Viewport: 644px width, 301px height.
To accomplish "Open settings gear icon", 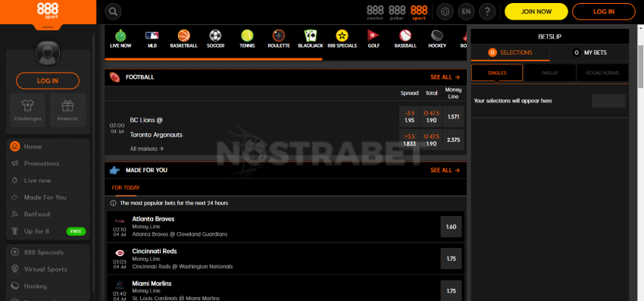I will [445, 11].
